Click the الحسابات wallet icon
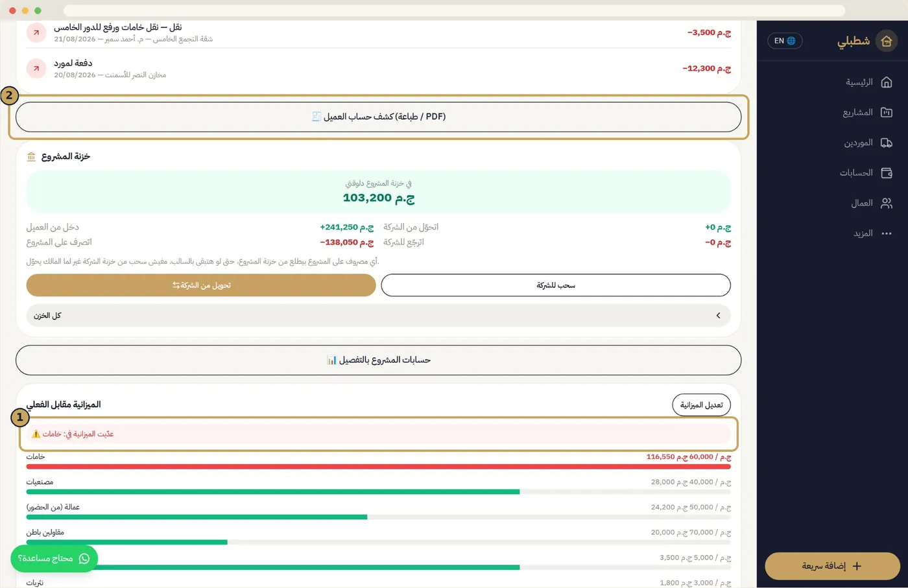 886,172
